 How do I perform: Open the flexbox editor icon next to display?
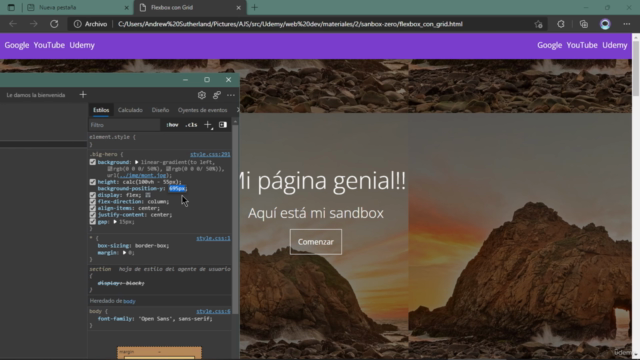coord(148,195)
